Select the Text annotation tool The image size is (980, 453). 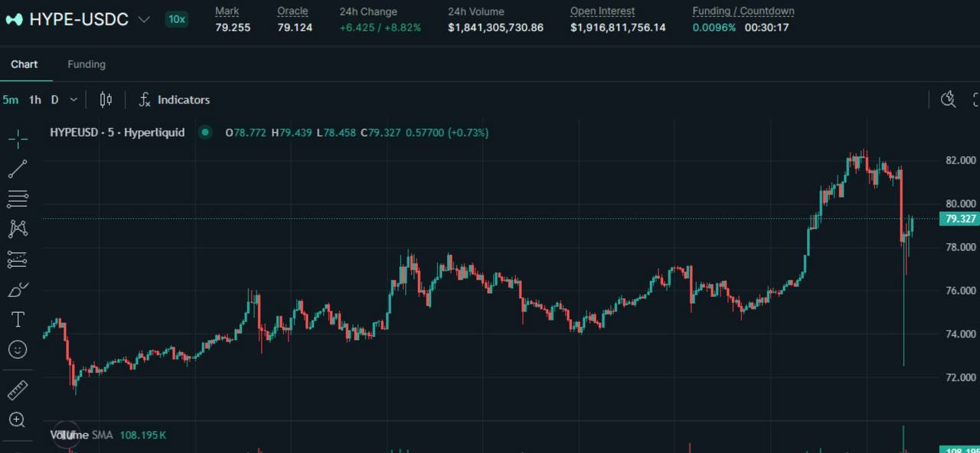click(18, 319)
